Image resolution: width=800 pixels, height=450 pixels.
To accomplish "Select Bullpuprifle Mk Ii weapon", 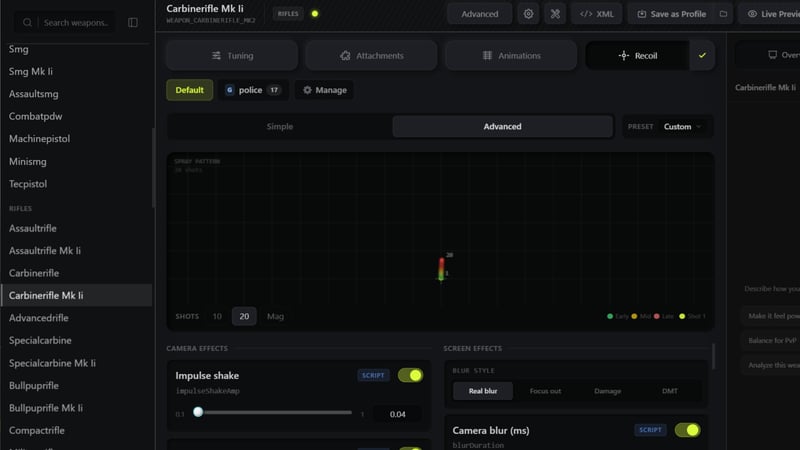I will pyautogui.click(x=46, y=408).
